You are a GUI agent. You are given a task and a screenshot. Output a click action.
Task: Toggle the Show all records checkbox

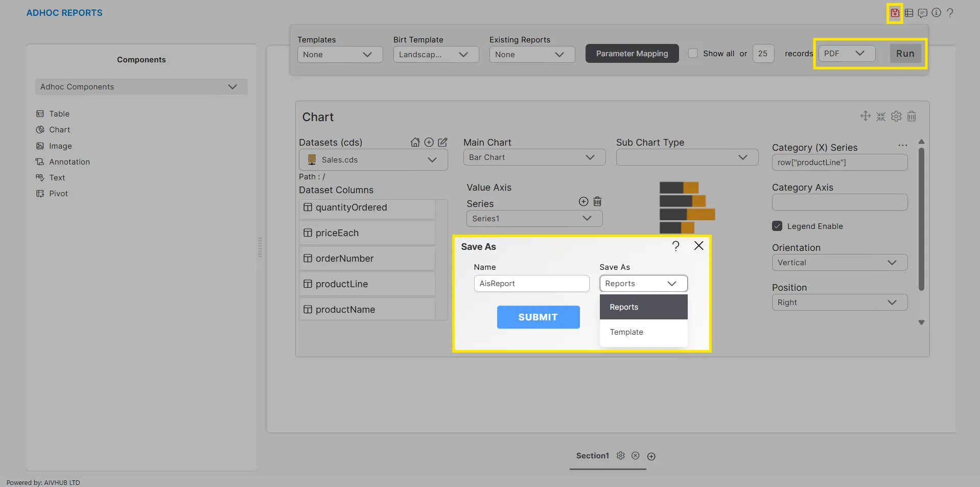pyautogui.click(x=693, y=54)
